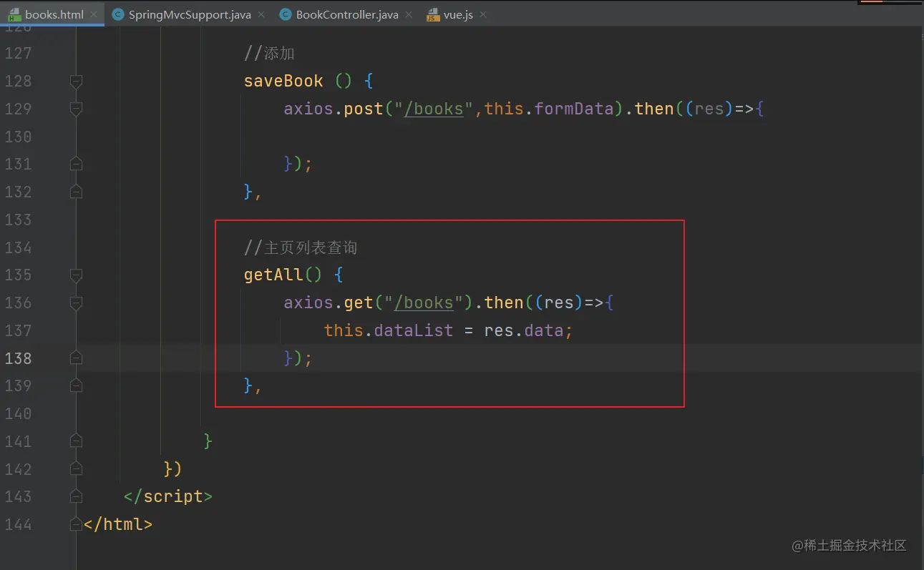Click the class icon on SpringMvcSupport.java tab

118,14
